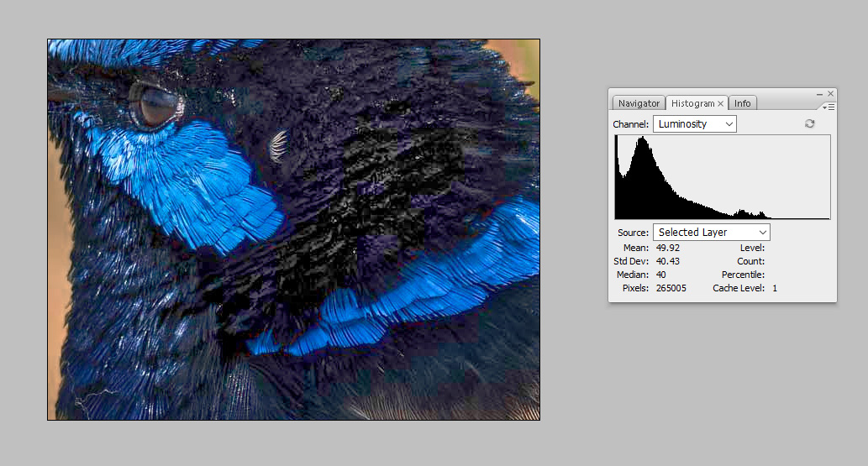
Task: Click the Percentile label in statistics
Action: (743, 275)
